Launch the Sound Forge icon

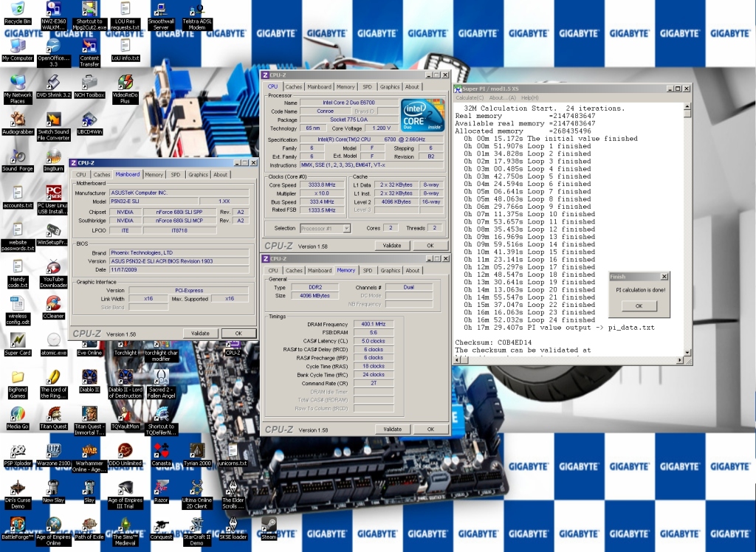coord(18,161)
